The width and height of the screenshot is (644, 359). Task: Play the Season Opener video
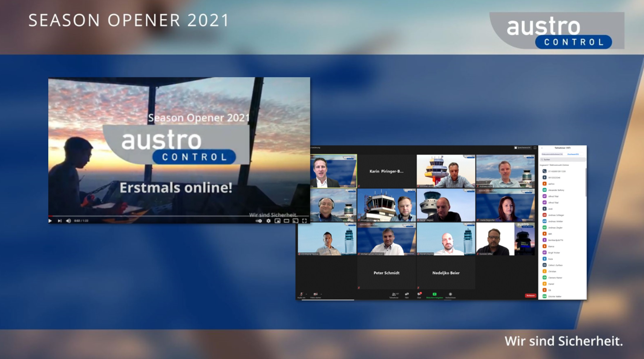(50, 221)
